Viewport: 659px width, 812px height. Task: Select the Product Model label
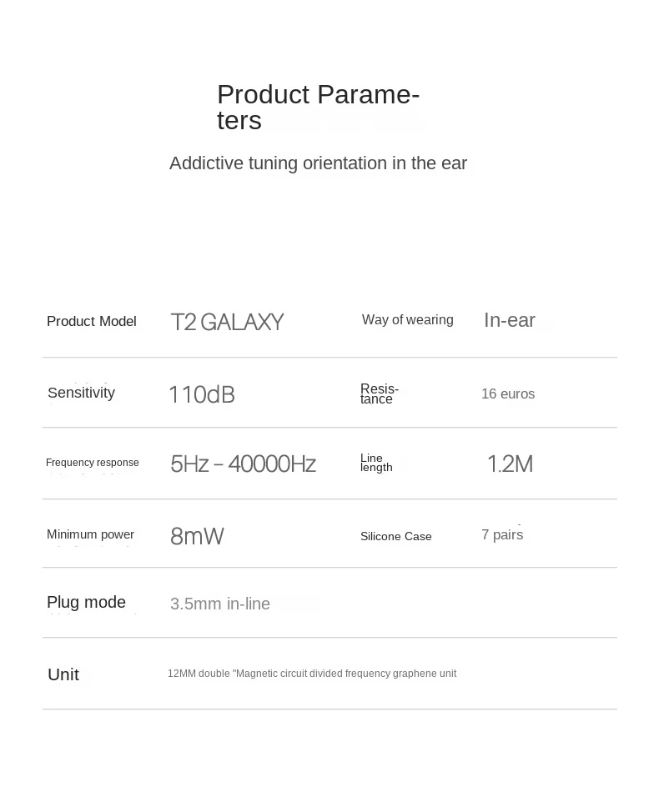(x=92, y=321)
